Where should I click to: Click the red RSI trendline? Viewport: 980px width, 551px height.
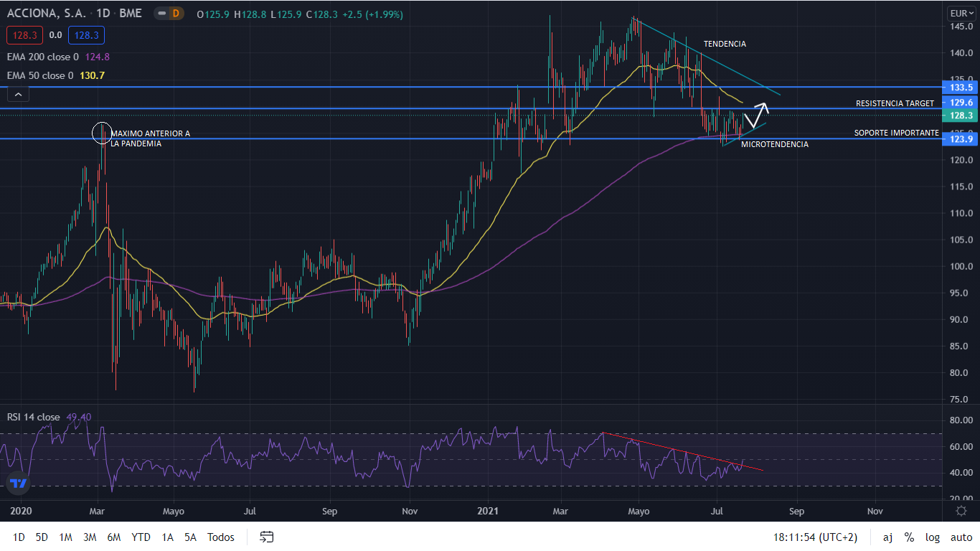point(682,452)
